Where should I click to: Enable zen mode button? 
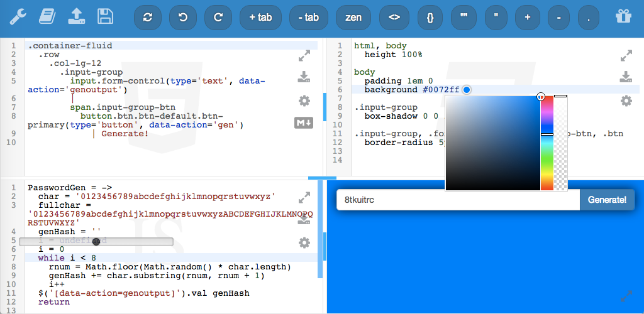pos(353,17)
